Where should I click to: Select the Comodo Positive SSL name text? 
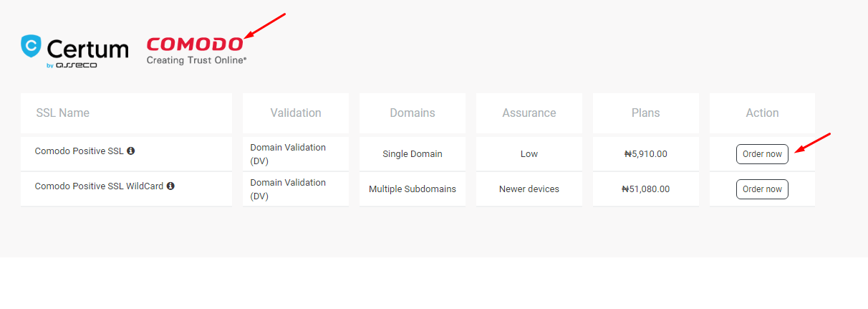pos(79,151)
